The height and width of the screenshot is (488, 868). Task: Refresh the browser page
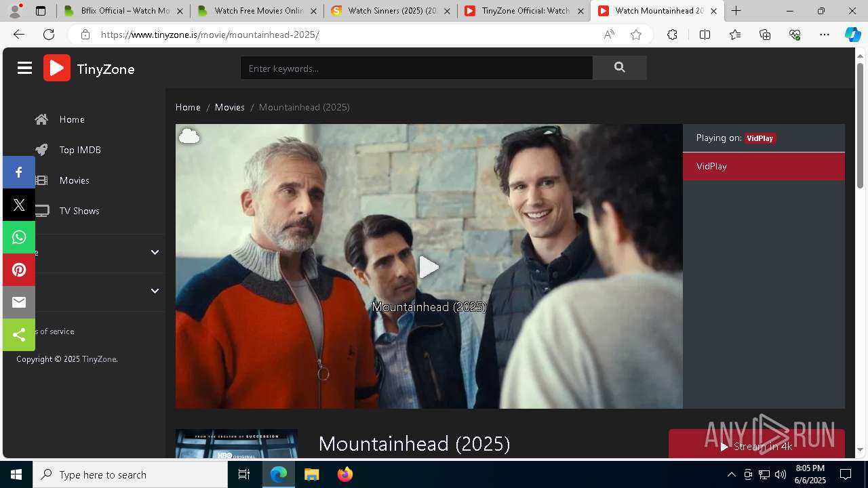tap(49, 35)
